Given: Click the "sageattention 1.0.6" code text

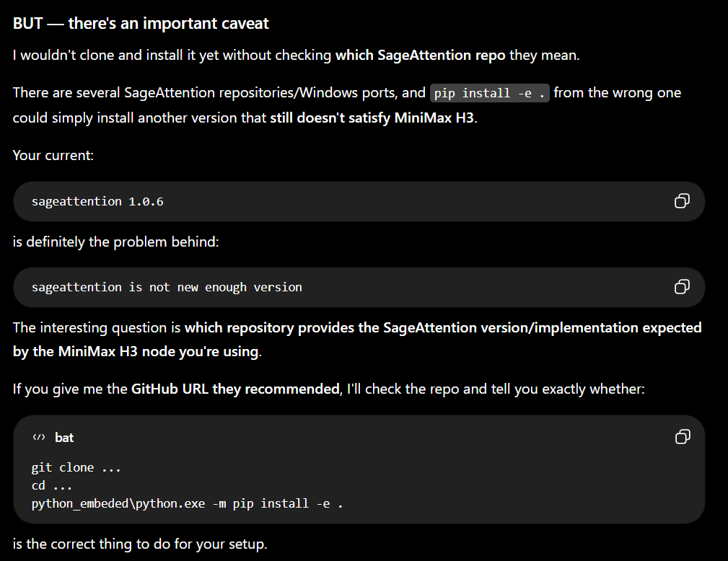Looking at the screenshot, I should pos(97,201).
